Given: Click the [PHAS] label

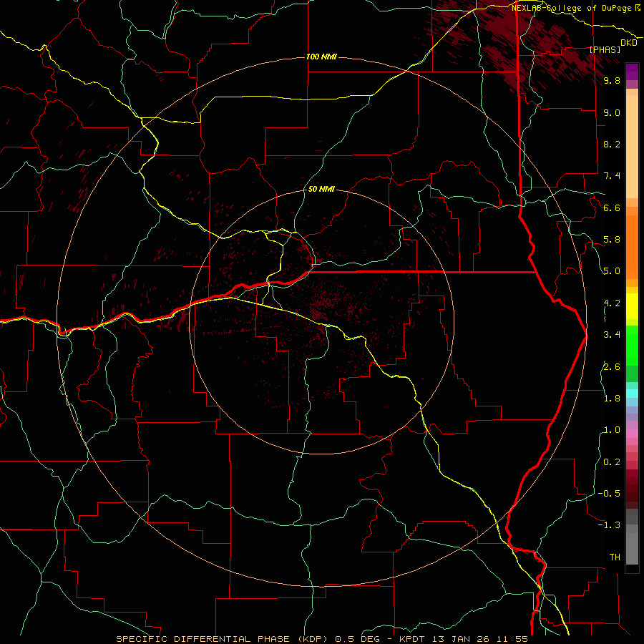Looking at the screenshot, I should point(605,50).
